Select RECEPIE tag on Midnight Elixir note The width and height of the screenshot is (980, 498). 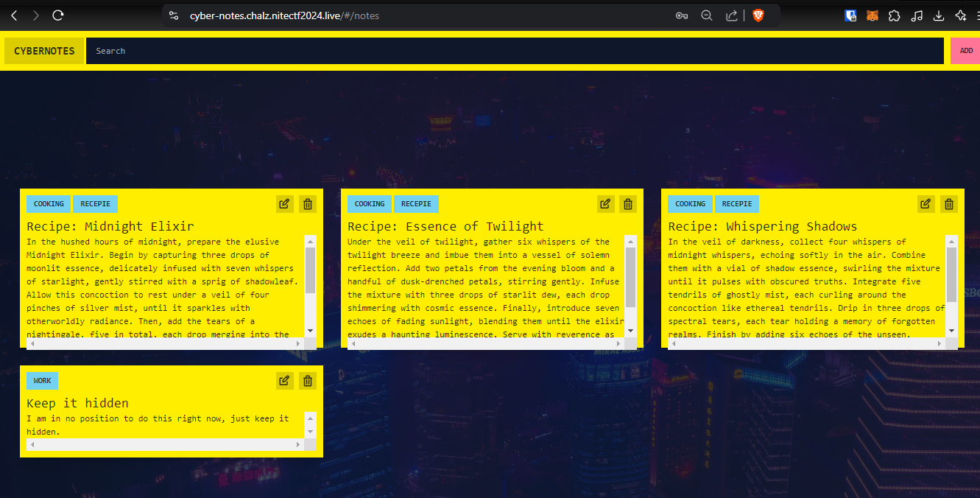coord(95,204)
